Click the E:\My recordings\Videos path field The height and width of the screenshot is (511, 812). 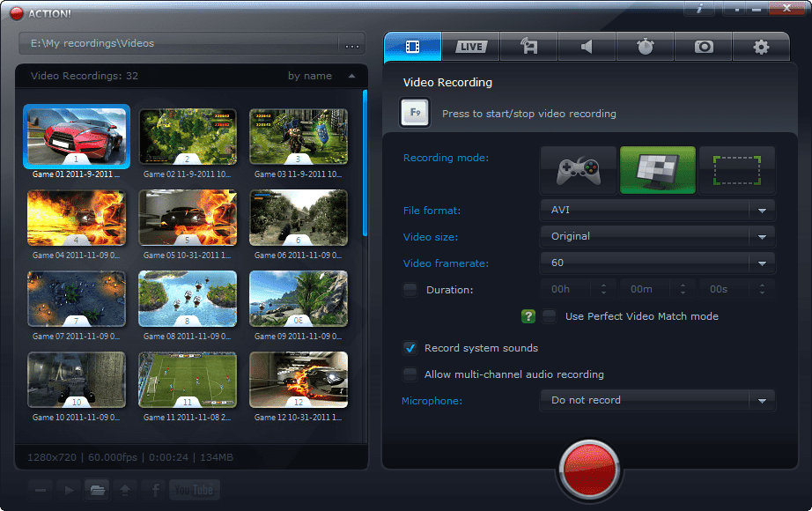(179, 43)
